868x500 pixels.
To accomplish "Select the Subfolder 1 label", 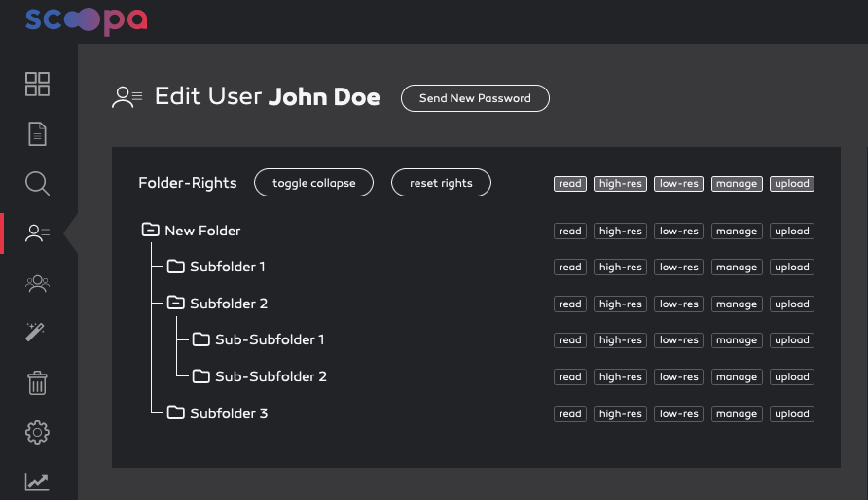I will point(228,267).
